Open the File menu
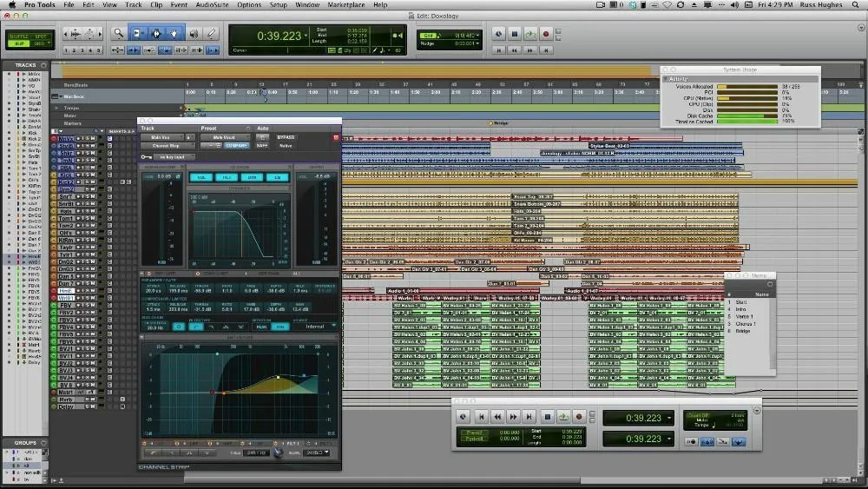This screenshot has width=868, height=489. [69, 4]
